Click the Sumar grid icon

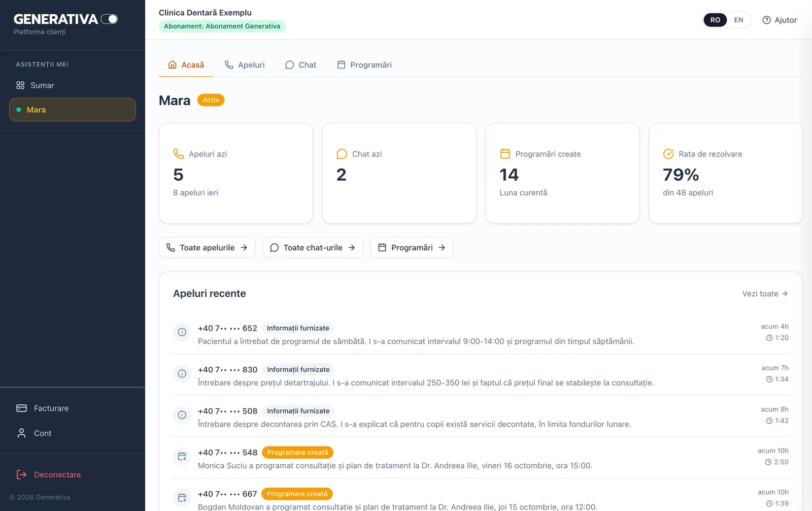click(20, 85)
